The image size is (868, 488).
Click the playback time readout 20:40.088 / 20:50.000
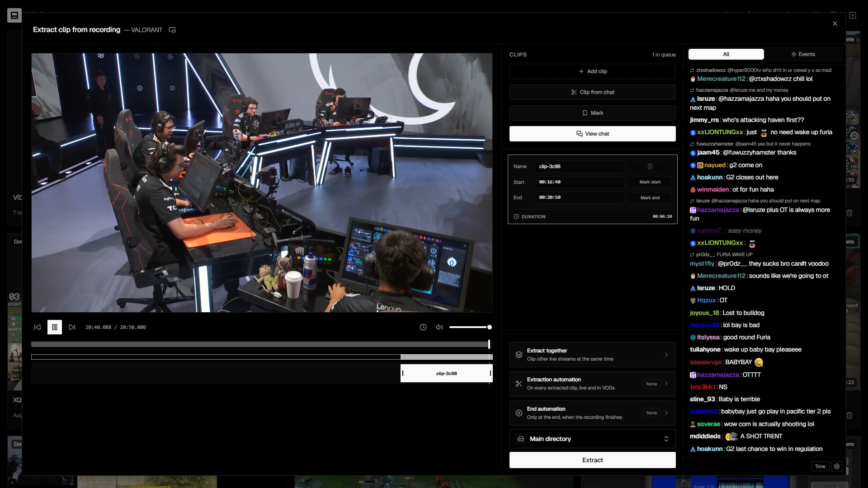coord(116,327)
